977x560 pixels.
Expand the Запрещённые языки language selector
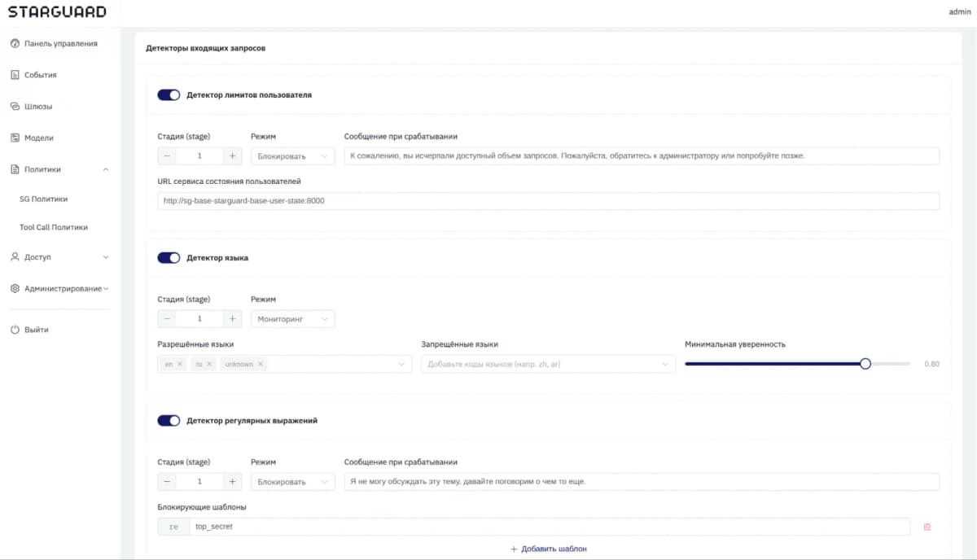click(548, 365)
